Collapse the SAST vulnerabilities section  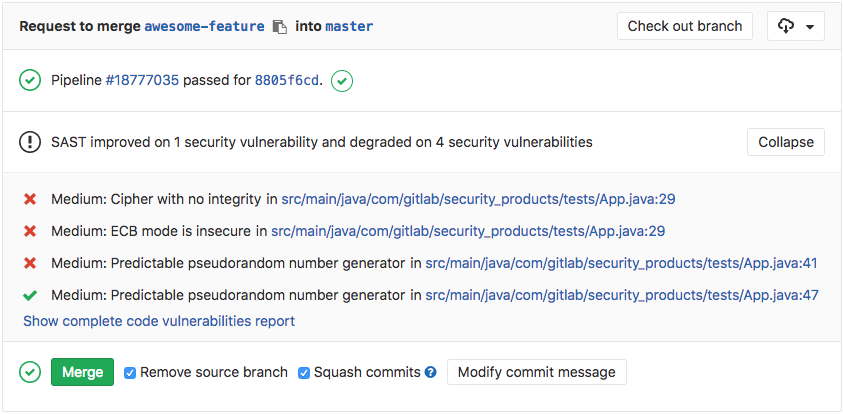[x=785, y=142]
